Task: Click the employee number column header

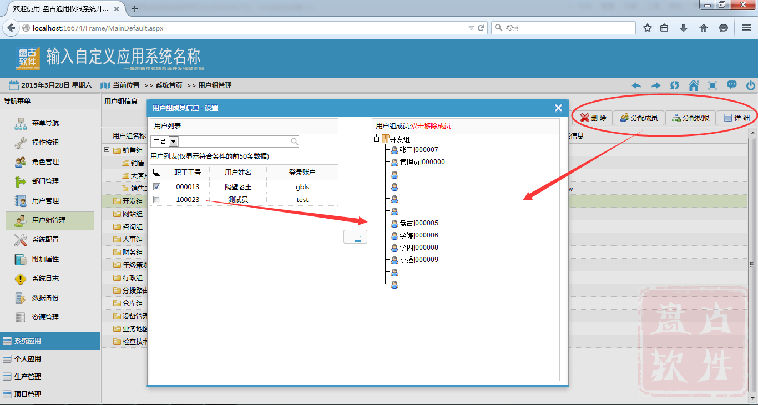Action: [187, 172]
